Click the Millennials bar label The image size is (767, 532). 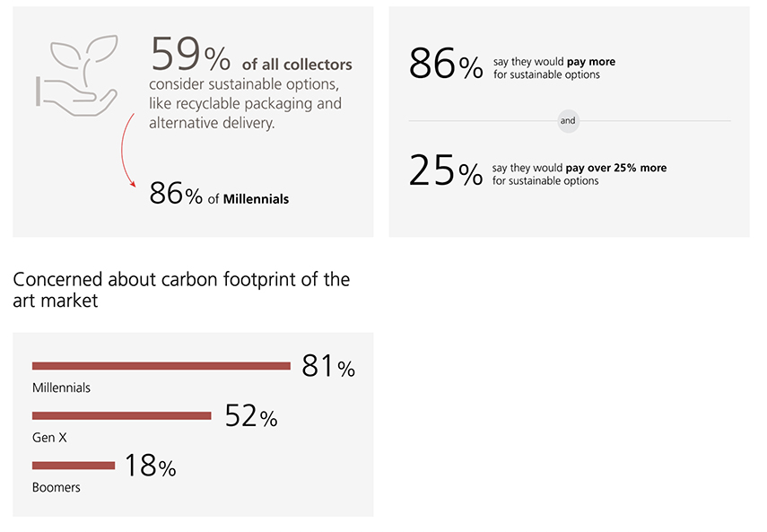pos(61,388)
